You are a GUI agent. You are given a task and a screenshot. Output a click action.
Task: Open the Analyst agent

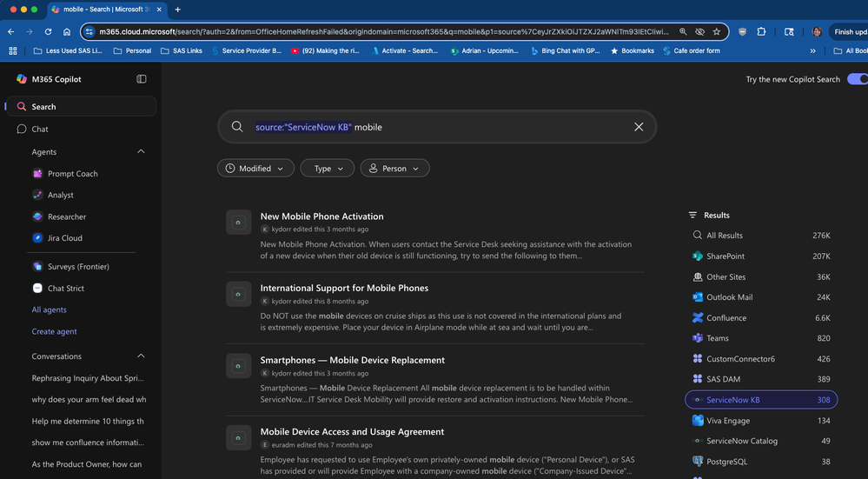click(60, 195)
